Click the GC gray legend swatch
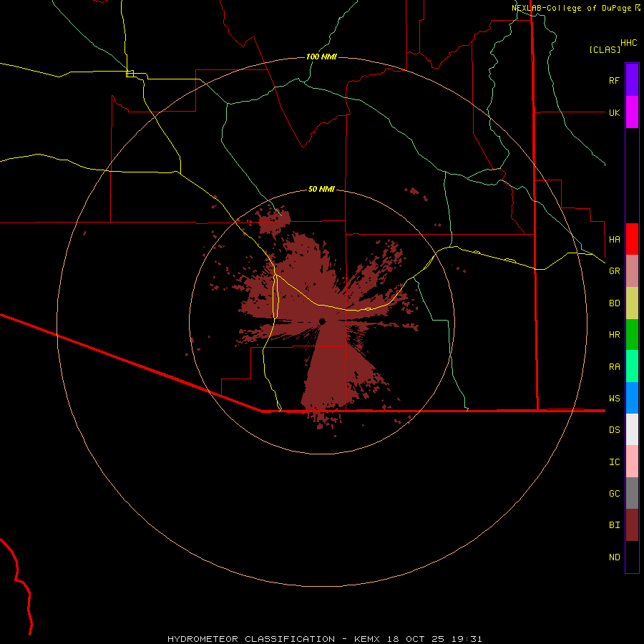Image resolution: width=644 pixels, height=644 pixels. pyautogui.click(x=632, y=493)
